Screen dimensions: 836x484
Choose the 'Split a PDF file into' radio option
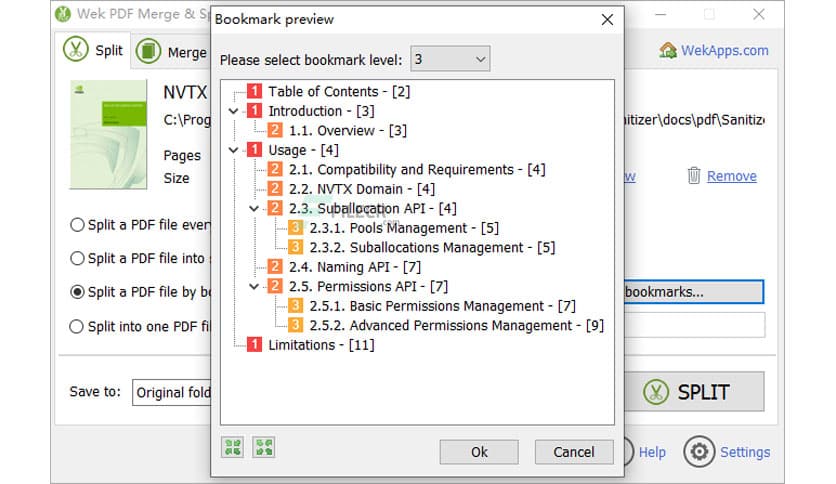(77, 258)
